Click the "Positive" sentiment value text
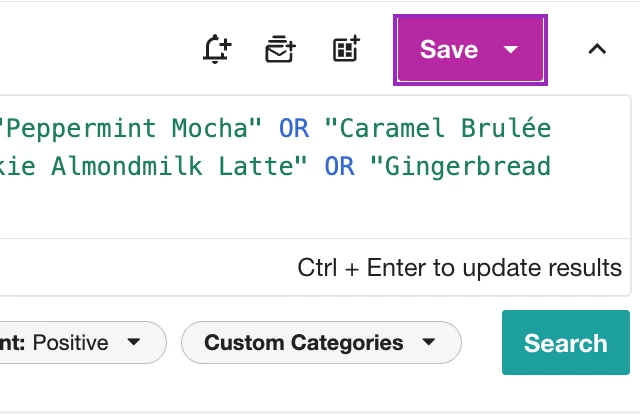640x414 pixels. 71,343
